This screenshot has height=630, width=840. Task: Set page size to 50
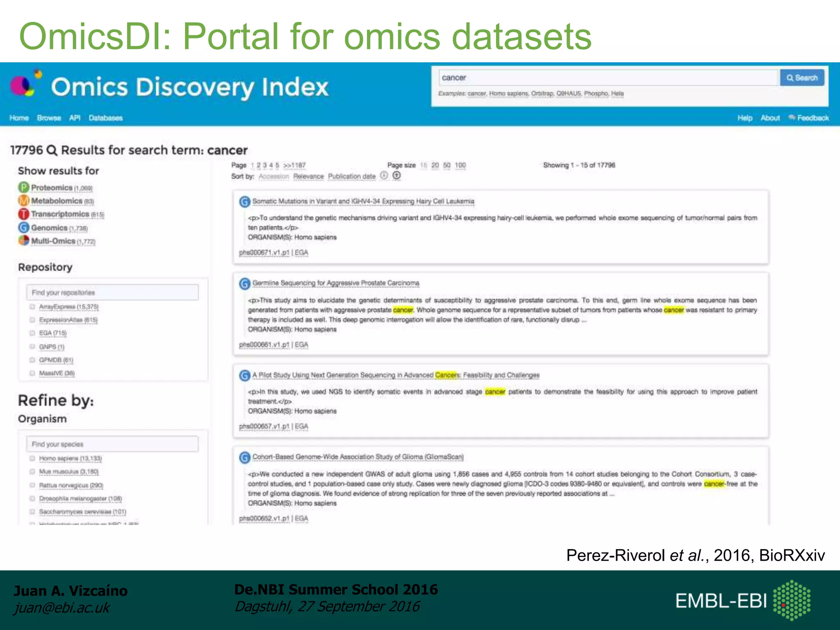[x=447, y=165]
